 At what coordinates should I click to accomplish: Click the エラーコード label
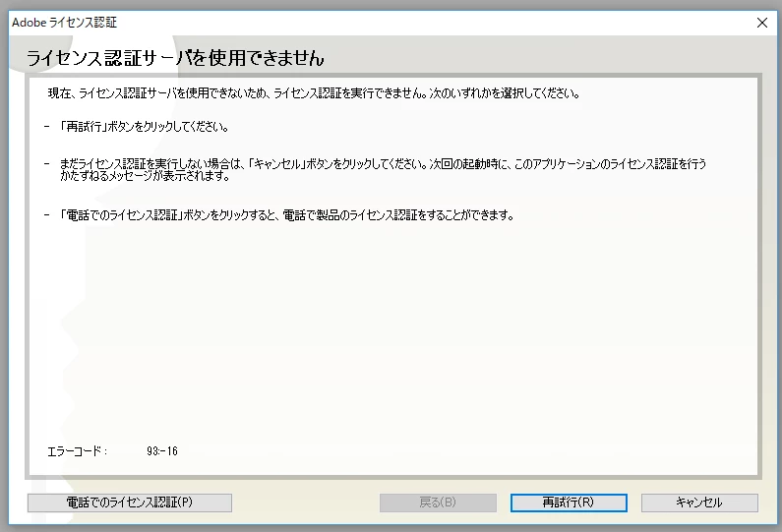click(x=78, y=451)
